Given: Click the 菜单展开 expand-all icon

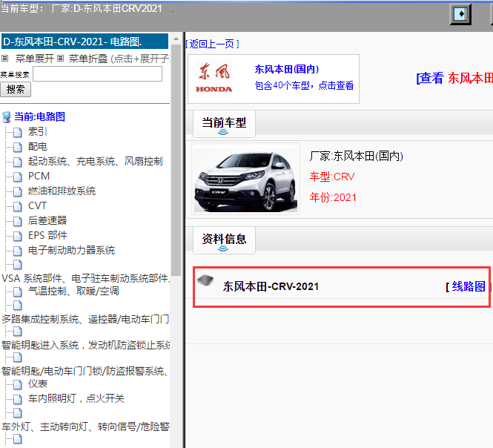Looking at the screenshot, I should click(x=4, y=58).
